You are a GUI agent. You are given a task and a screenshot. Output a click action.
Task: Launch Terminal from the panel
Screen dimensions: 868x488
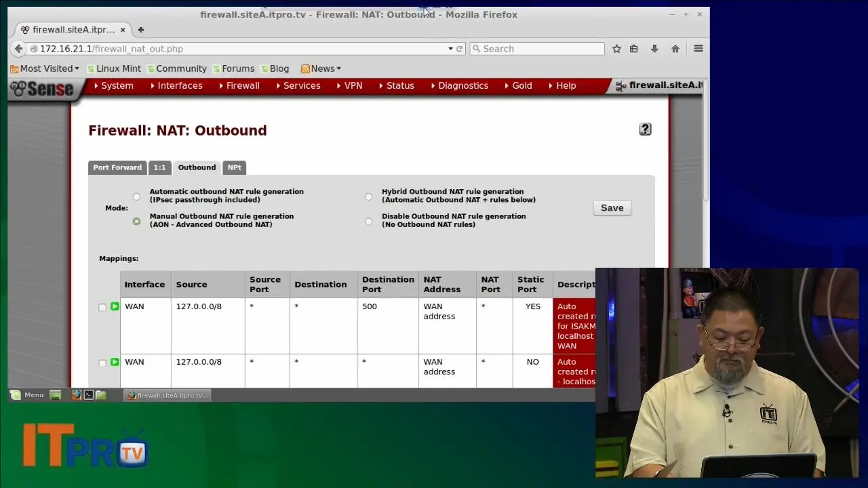(x=88, y=394)
